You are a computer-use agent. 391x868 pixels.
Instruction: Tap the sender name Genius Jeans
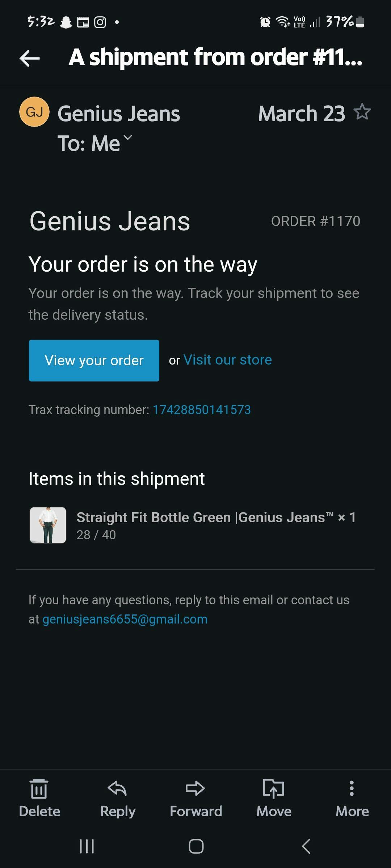119,114
